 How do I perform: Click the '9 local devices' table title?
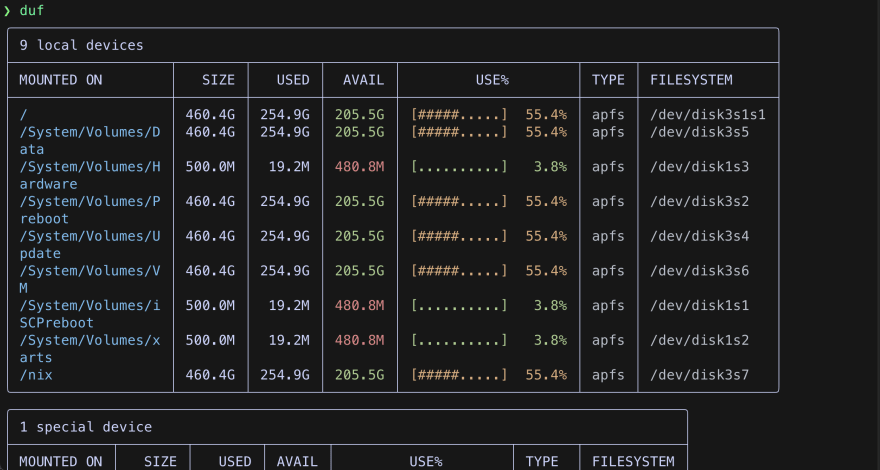coord(81,45)
